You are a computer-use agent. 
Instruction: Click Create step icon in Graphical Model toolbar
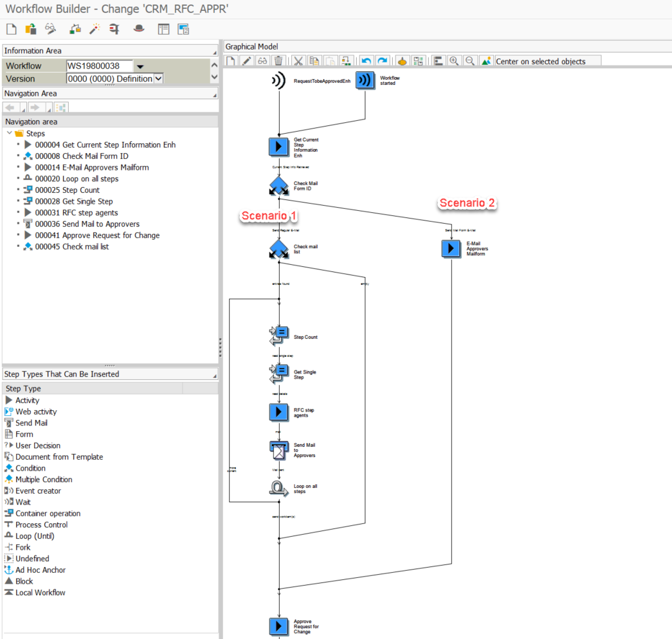coord(231,61)
